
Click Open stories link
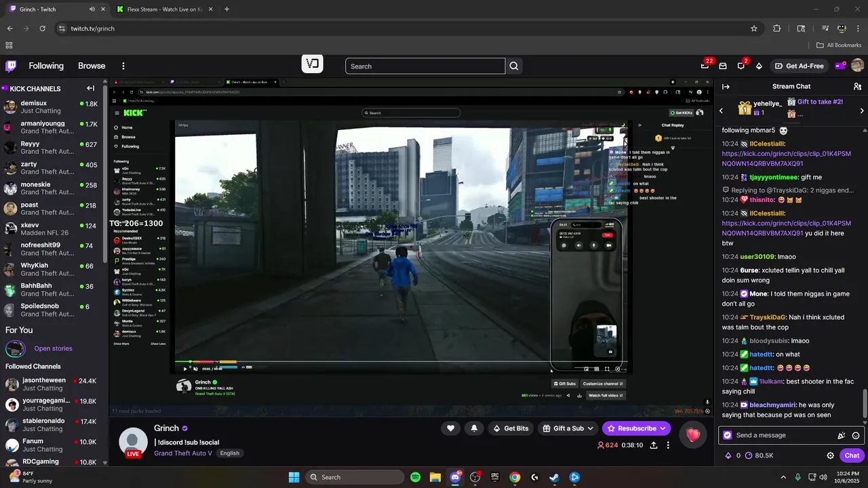53,348
